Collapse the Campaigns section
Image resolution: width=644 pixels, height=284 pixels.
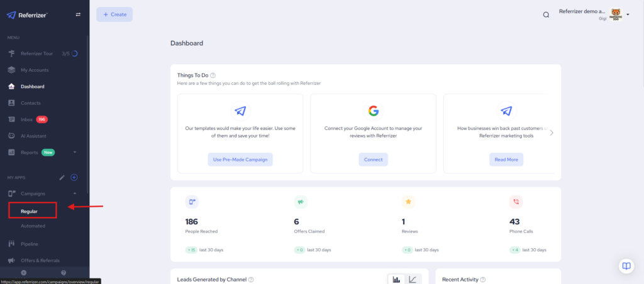coord(75,194)
